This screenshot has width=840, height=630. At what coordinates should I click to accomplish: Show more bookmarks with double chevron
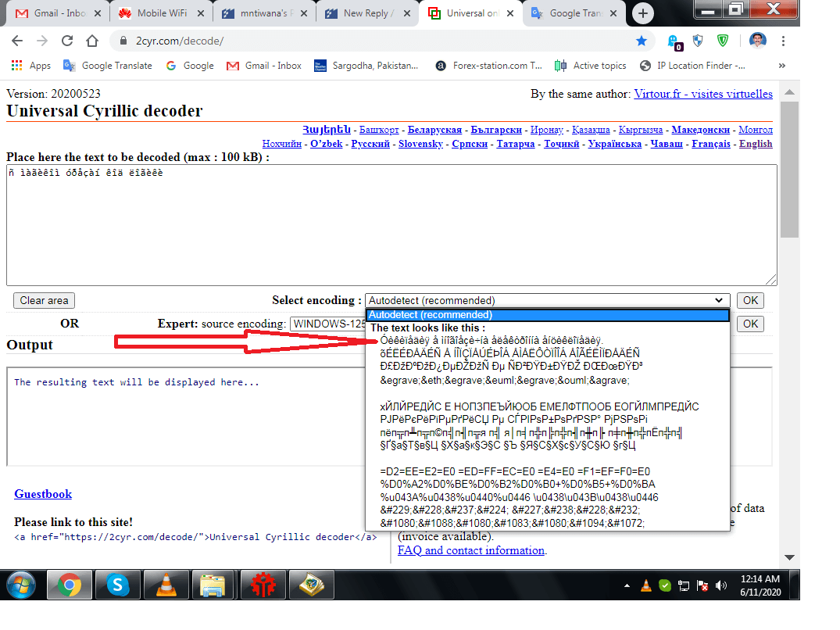point(782,66)
